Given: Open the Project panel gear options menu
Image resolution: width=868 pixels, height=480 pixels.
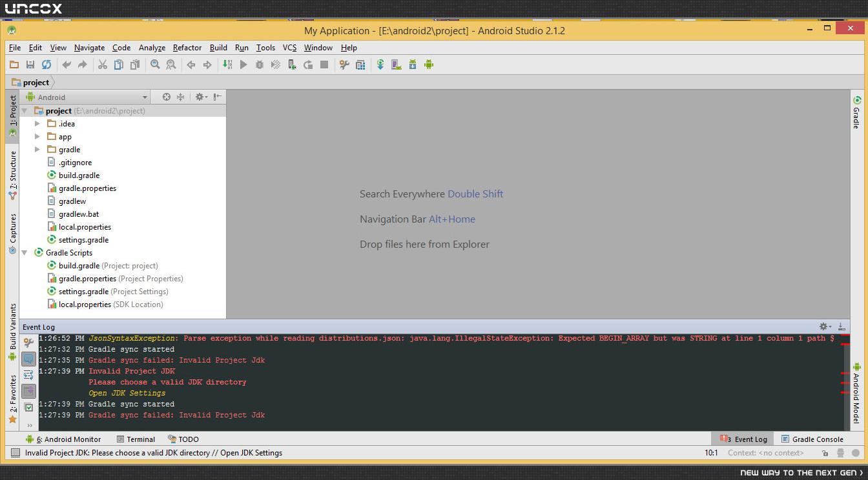Looking at the screenshot, I should 200,97.
